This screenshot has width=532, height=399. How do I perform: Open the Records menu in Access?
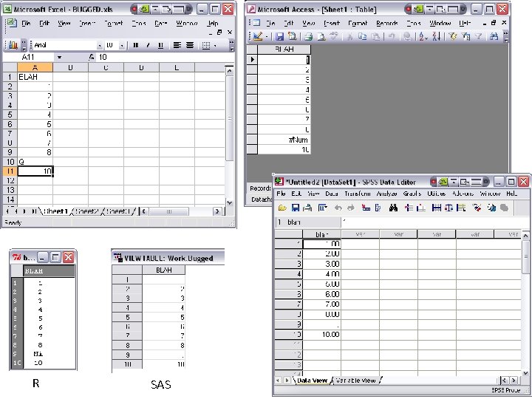point(386,23)
